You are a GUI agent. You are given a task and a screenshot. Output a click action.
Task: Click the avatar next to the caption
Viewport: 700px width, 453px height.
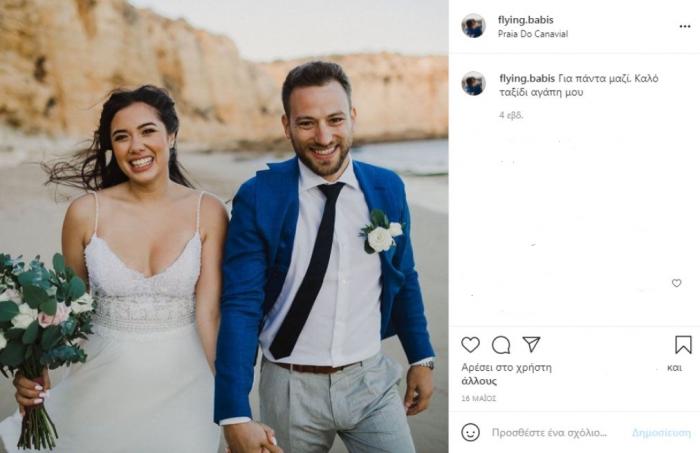point(473,83)
